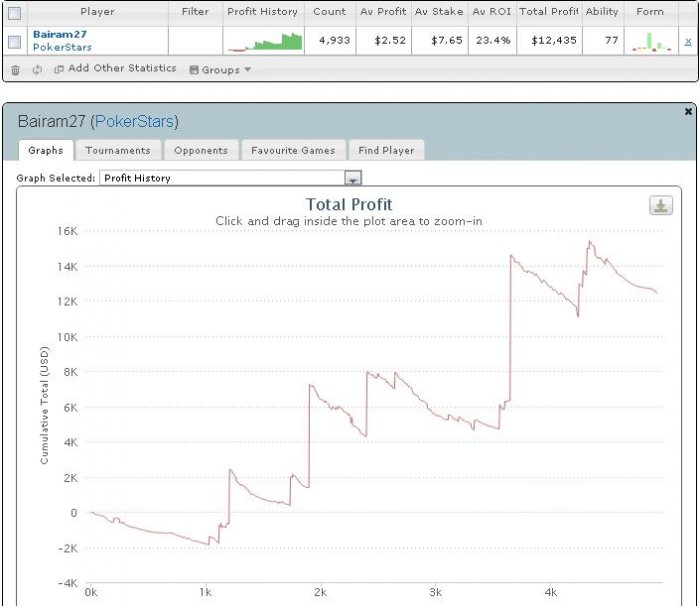Click Add Other Statistics

point(115,68)
